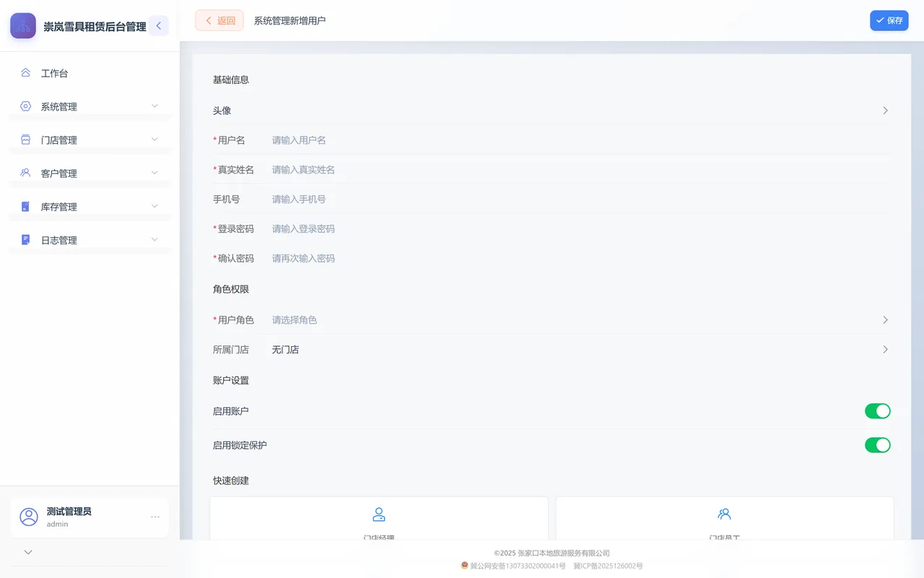Open the 冀公网安备 registration link
This screenshot has height=578, width=924.
pos(518,566)
